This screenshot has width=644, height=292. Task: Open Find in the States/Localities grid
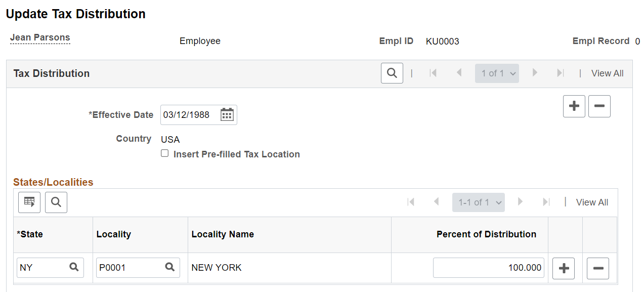(x=56, y=202)
